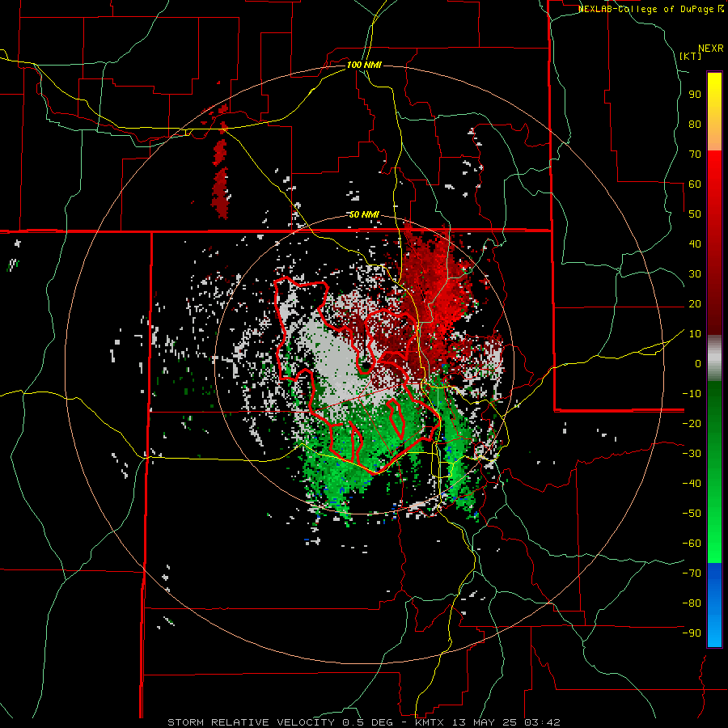Click the -90 scale value
This screenshot has height=728, width=728.
point(692,633)
